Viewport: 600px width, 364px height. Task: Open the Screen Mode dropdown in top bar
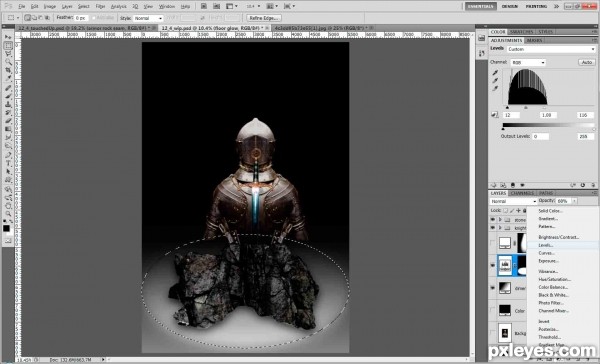[288, 6]
